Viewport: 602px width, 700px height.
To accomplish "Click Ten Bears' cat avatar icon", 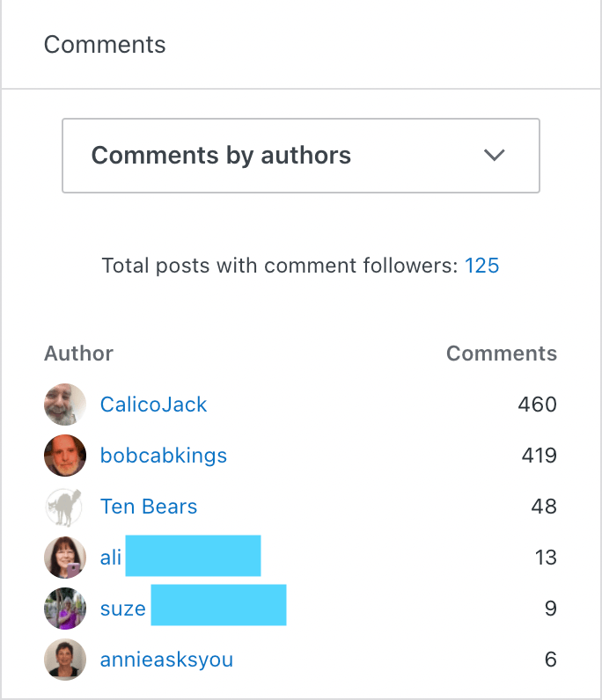I will click(x=65, y=507).
